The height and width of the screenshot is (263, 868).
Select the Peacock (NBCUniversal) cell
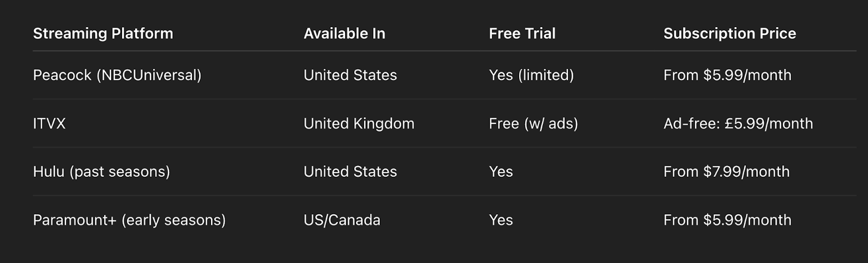coord(117,75)
